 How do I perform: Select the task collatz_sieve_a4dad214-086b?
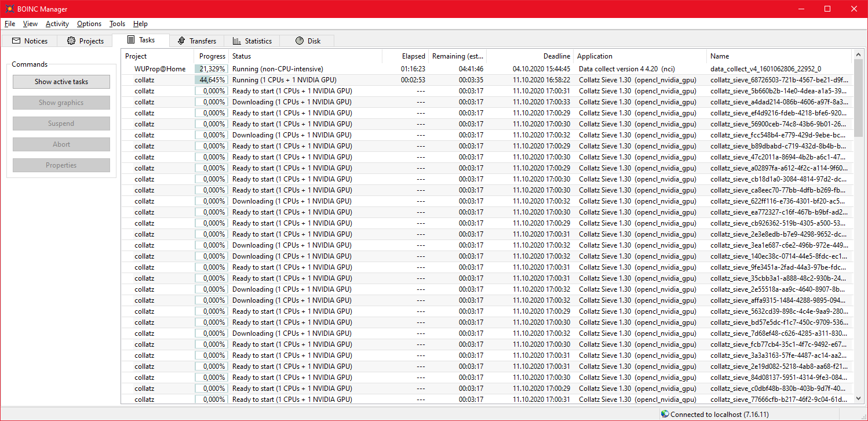point(779,102)
